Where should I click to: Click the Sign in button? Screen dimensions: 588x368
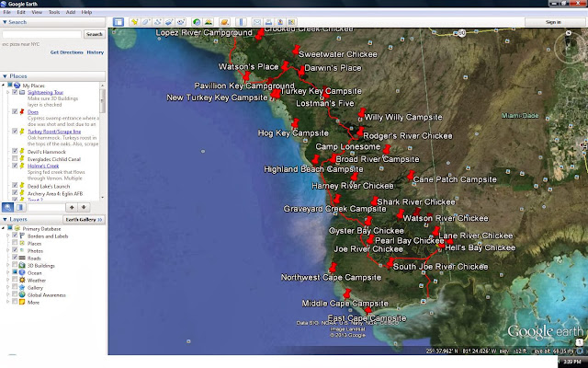(553, 22)
